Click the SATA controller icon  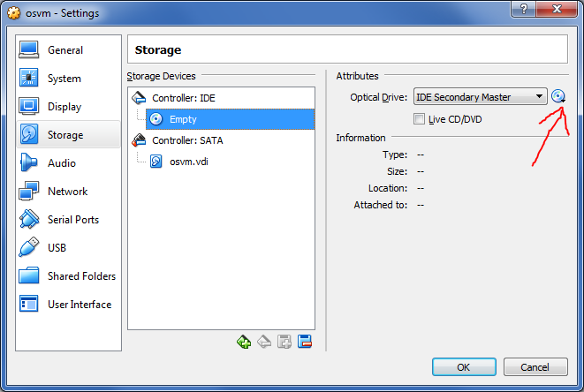(x=139, y=140)
